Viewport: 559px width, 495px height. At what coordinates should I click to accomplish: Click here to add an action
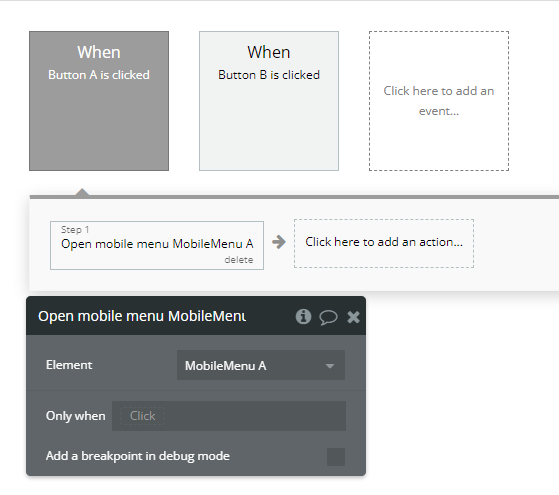[x=384, y=243]
